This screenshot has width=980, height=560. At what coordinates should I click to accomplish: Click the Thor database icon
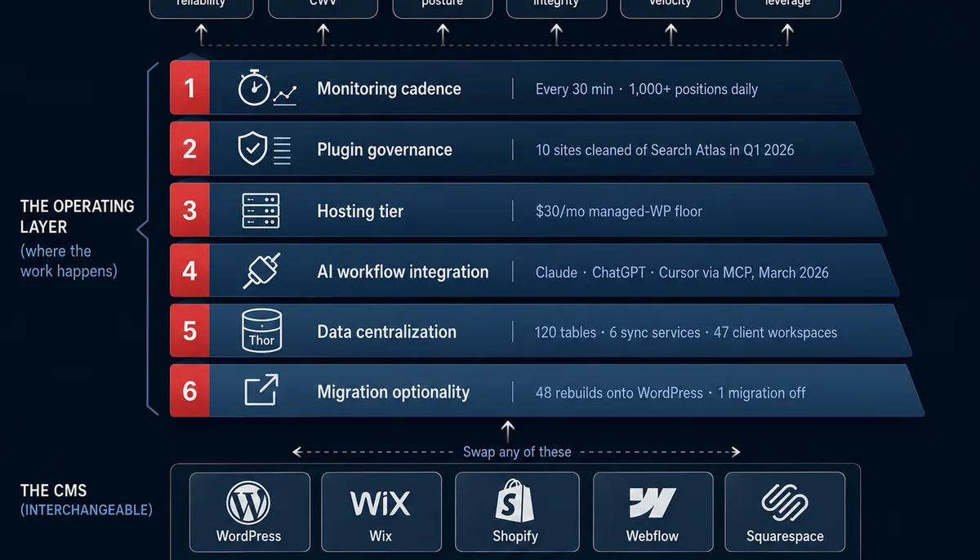(261, 331)
